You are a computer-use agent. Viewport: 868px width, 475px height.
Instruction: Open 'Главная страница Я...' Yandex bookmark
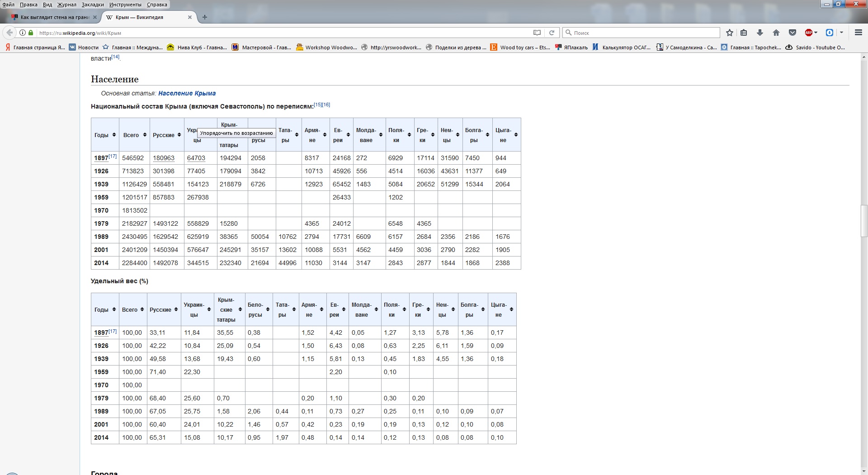[35, 47]
